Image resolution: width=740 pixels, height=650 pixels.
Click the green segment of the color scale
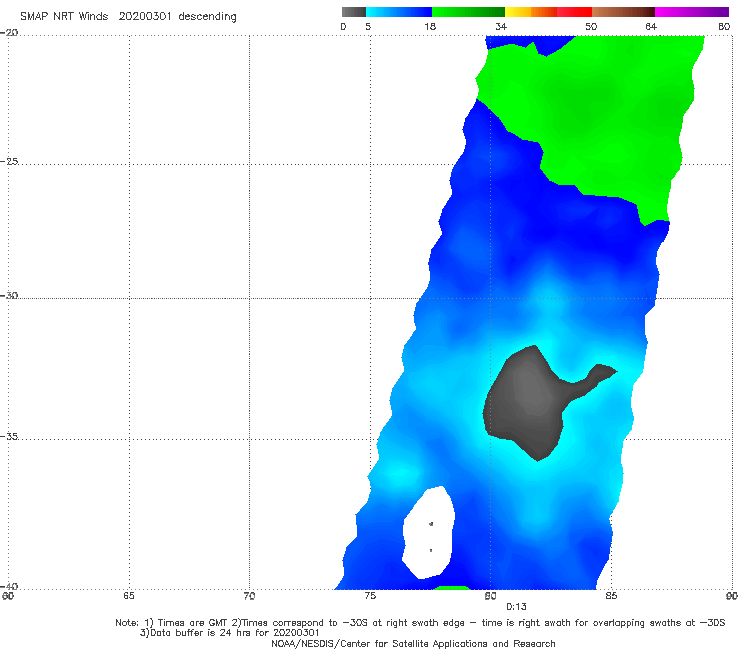pos(468,12)
